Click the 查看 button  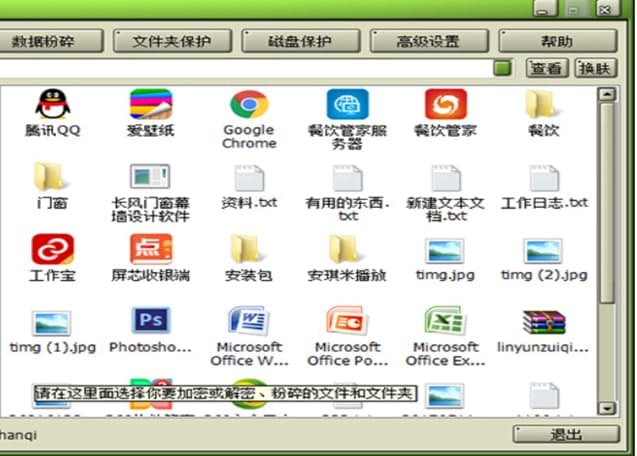pyautogui.click(x=547, y=68)
